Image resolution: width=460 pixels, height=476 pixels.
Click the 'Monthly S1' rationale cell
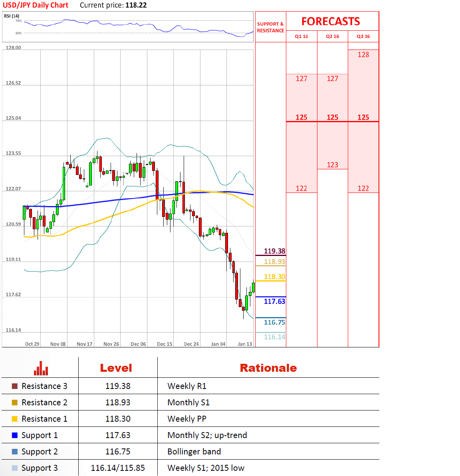point(188,403)
